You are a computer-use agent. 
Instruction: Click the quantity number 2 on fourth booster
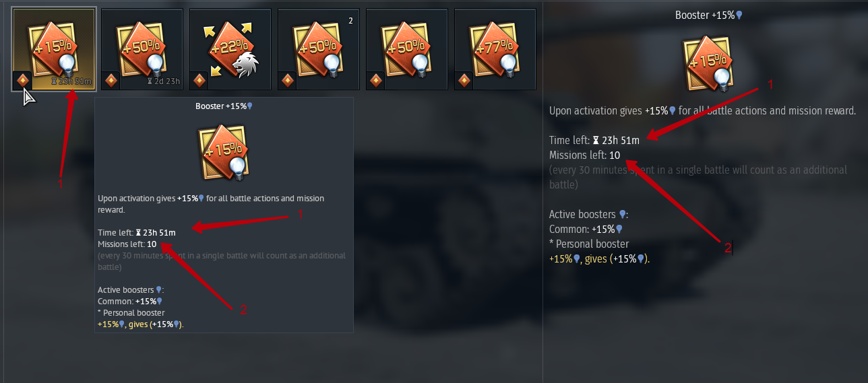point(350,21)
